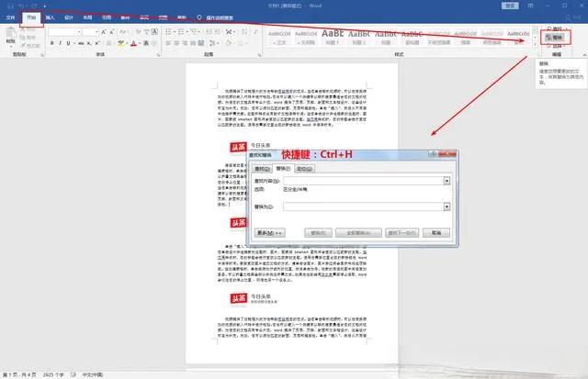This screenshot has height=379, width=588.
Task: Collapse the ribbon with the chevron
Action: [584, 55]
